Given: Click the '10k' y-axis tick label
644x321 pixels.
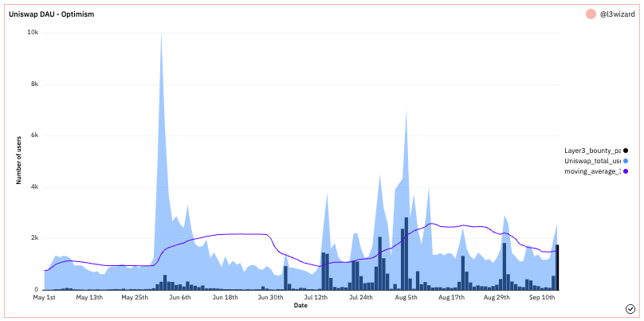Looking at the screenshot, I should click(x=33, y=33).
